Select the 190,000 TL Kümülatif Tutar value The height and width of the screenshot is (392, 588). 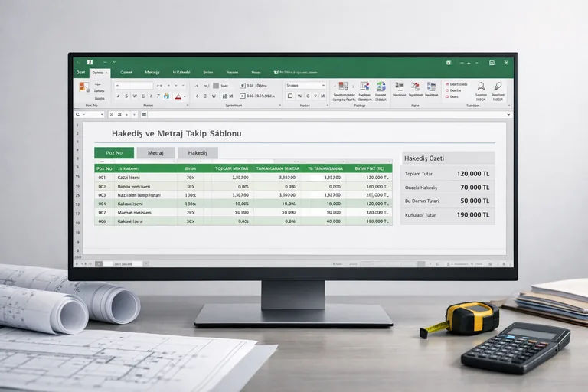tap(473, 214)
